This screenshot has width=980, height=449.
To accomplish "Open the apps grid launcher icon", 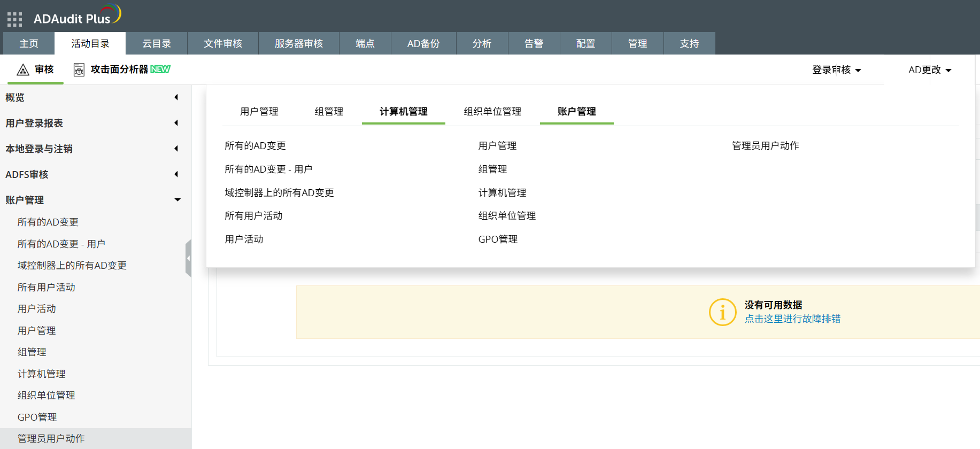I will tap(14, 19).
